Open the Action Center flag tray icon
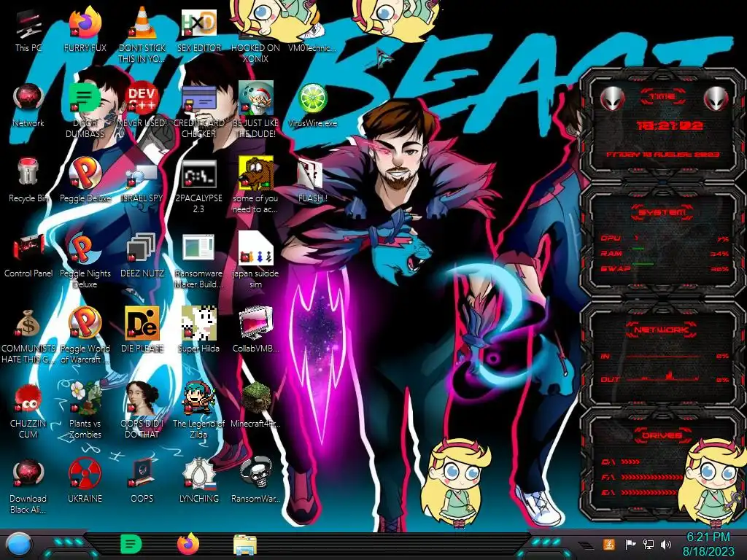The height and width of the screenshot is (560, 747). tap(630, 545)
